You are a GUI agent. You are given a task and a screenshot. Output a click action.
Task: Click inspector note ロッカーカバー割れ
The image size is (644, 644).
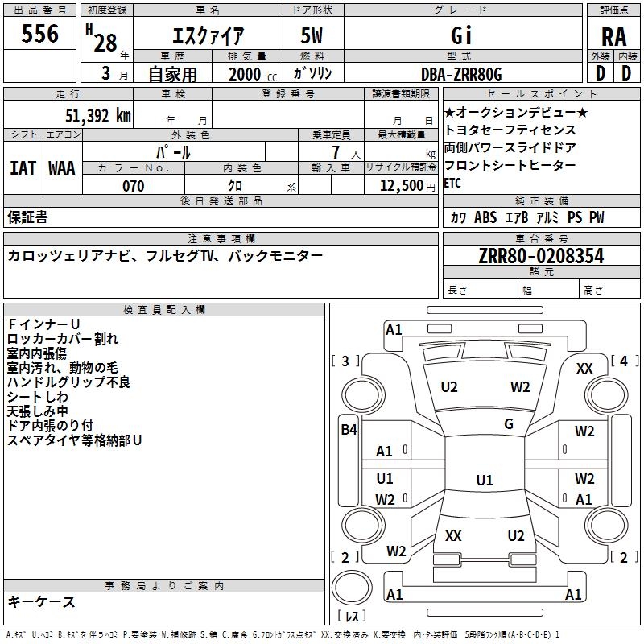(63, 339)
